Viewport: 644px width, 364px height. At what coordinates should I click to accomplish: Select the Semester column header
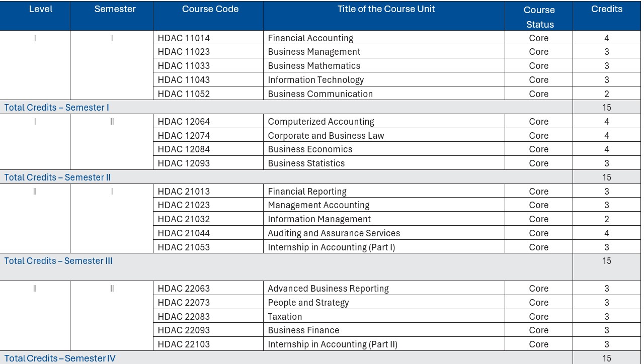click(x=115, y=9)
